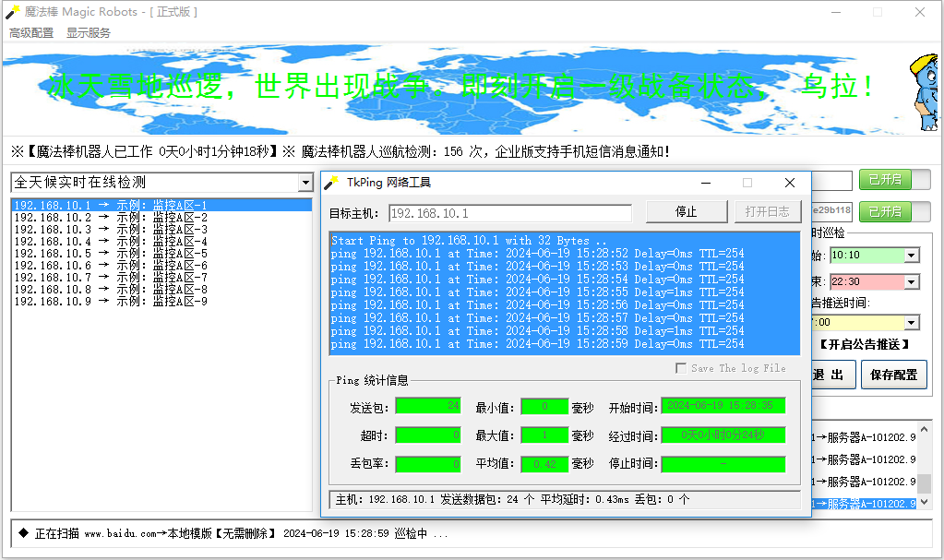This screenshot has width=944, height=560.
Task: Click the scroll down arrow of server list
Action: (924, 502)
